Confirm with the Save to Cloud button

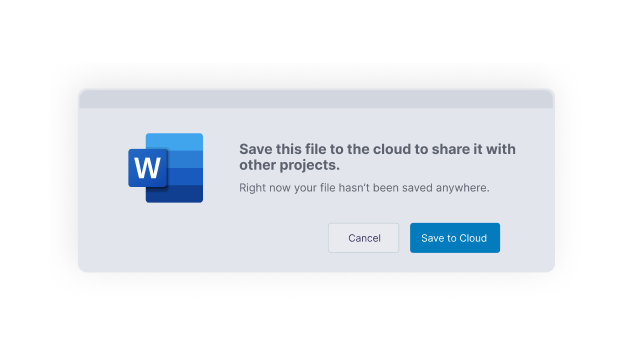tap(455, 238)
